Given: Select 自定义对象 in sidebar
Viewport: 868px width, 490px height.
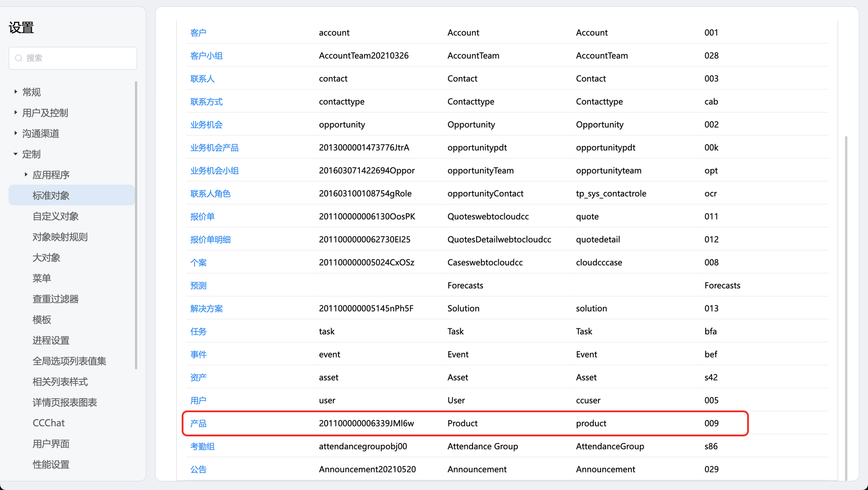Looking at the screenshot, I should [x=56, y=216].
